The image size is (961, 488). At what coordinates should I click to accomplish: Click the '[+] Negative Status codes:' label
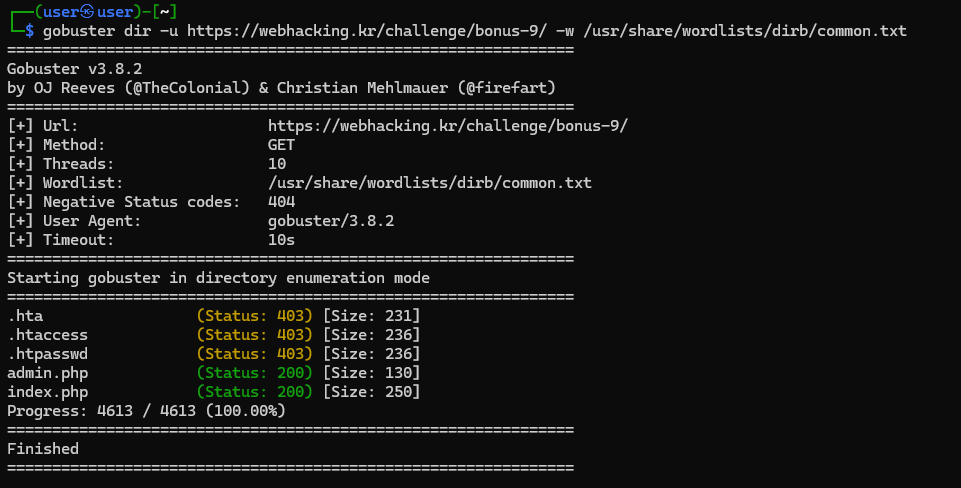(x=124, y=202)
